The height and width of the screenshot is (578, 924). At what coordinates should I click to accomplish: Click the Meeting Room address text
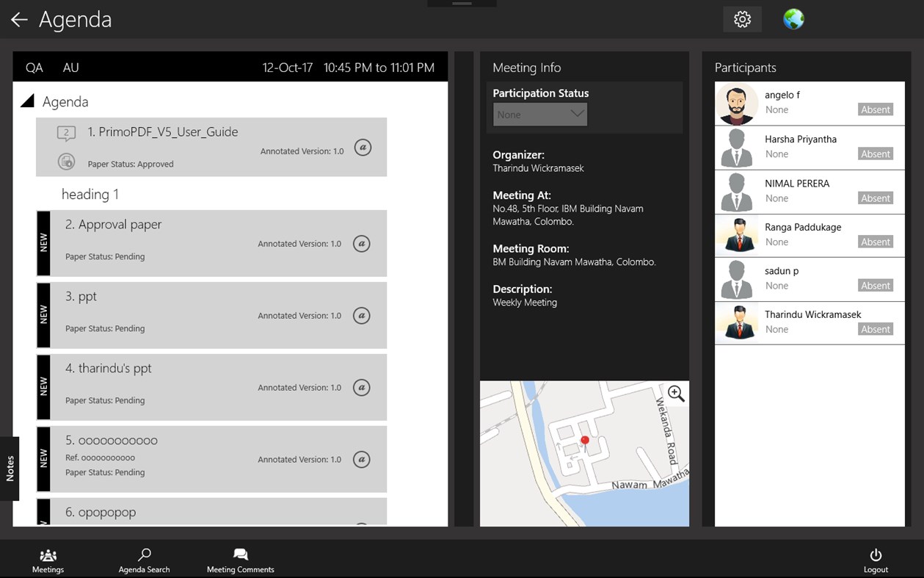(574, 262)
